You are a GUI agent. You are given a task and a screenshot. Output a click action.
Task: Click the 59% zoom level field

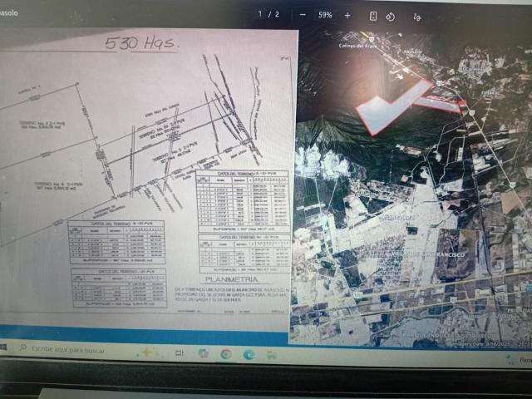pyautogui.click(x=325, y=15)
